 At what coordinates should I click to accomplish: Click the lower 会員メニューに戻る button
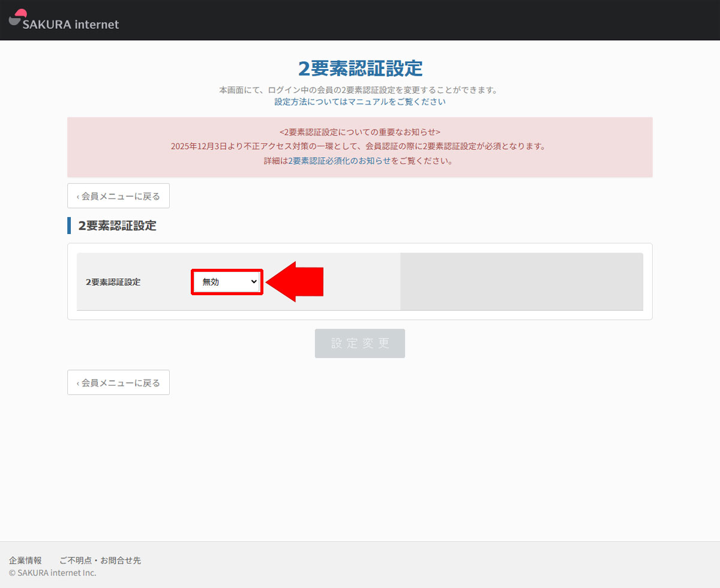[118, 383]
